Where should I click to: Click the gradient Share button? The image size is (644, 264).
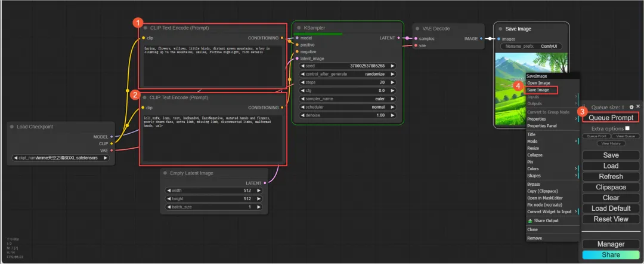(x=611, y=255)
